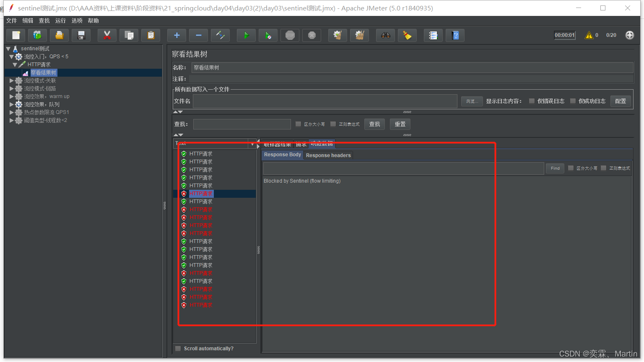
Task: Enable the 仅成功日志 checkbox
Action: (573, 101)
